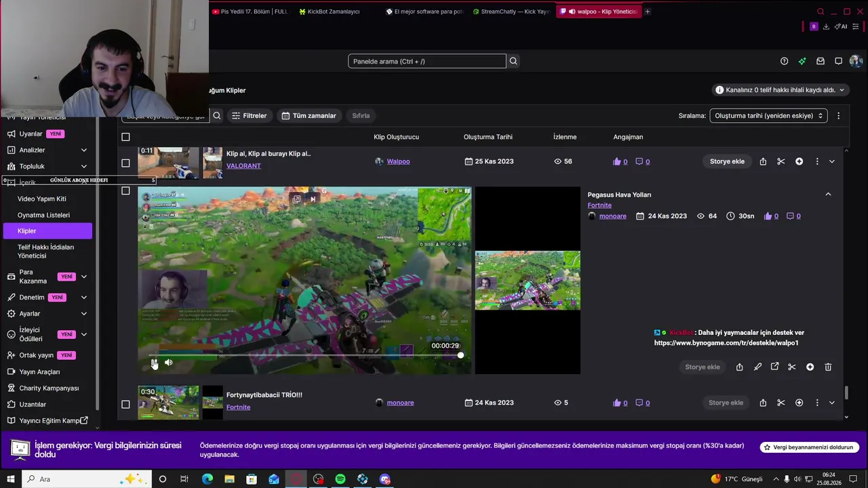Open the Tüm zamanlar date filter
The image size is (868, 488).
click(309, 116)
